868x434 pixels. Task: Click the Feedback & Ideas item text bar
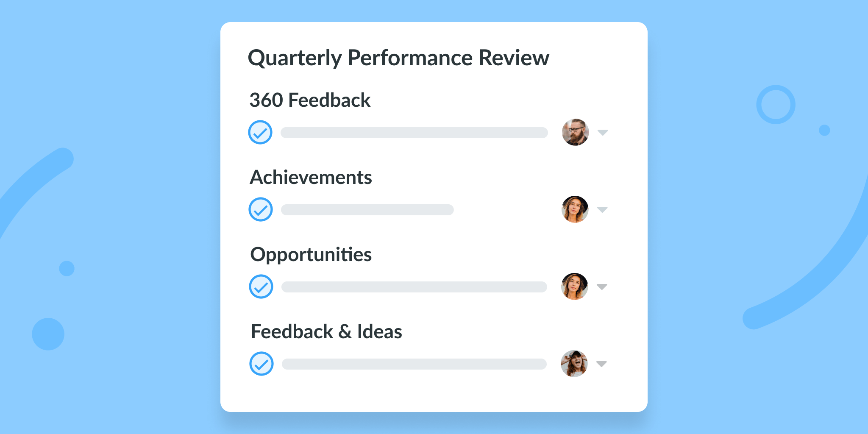click(414, 364)
